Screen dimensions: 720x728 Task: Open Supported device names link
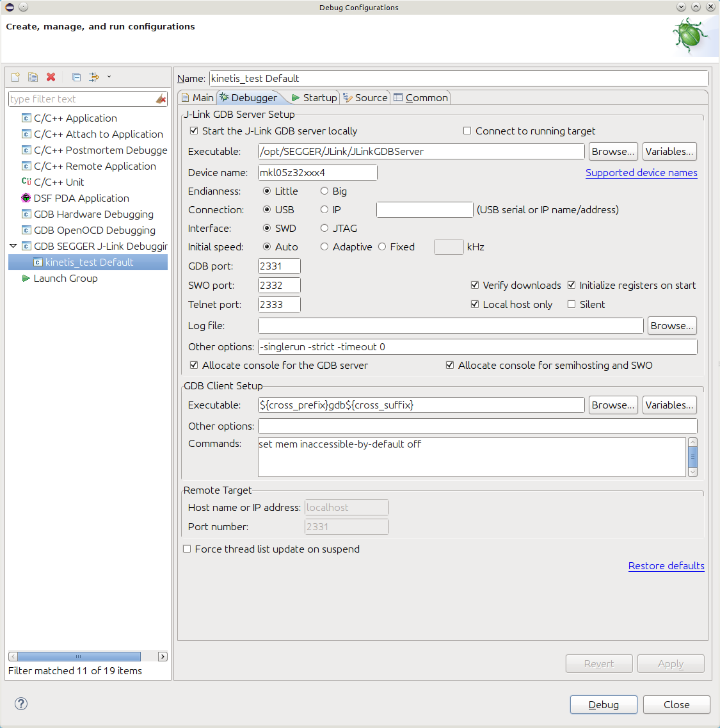(x=641, y=173)
